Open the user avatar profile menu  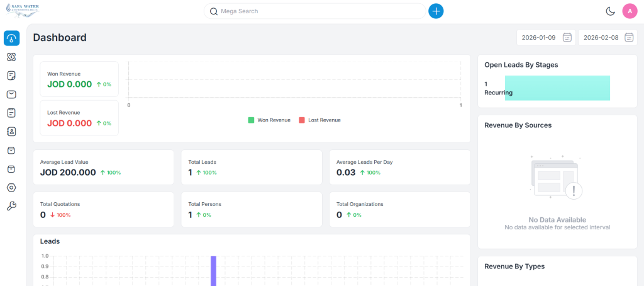click(x=630, y=11)
